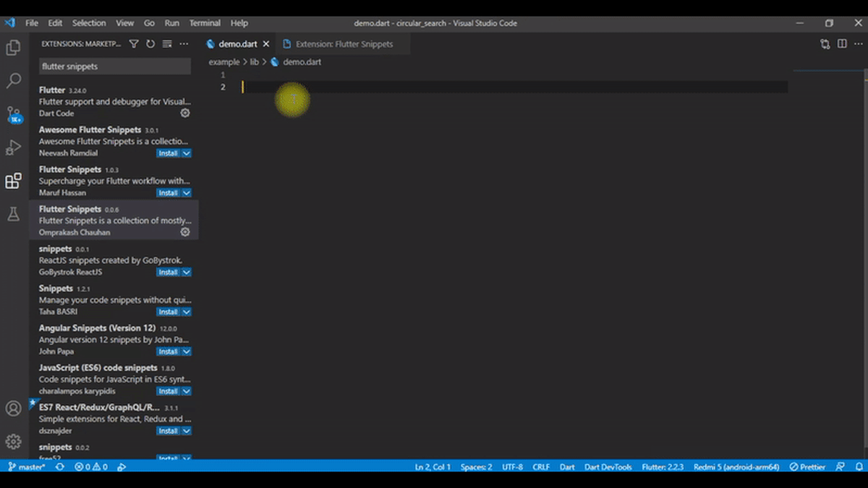Image resolution: width=868 pixels, height=488 pixels.
Task: Click the 'example' breadcrumb
Action: tap(224, 62)
